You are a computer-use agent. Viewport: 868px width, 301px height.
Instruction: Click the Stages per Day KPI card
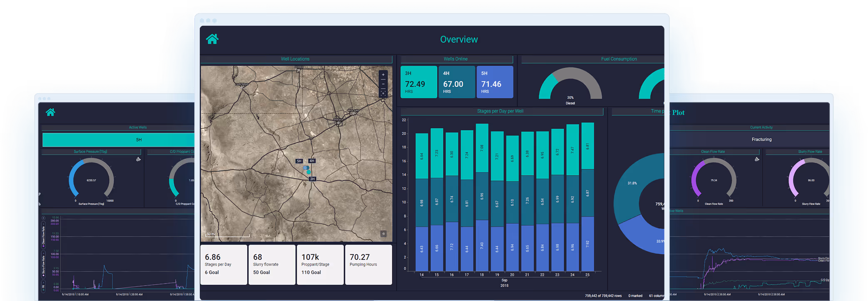[x=224, y=265]
